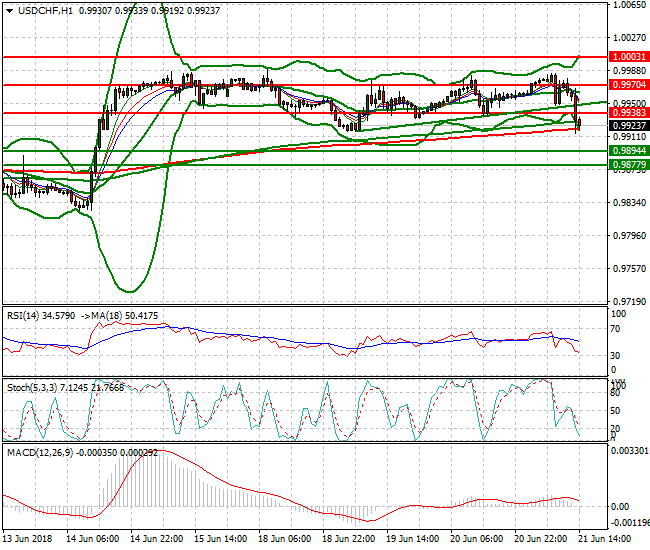The width and height of the screenshot is (650, 550).
Task: Click the 21 Jun 14:00 time label
Action: click(604, 539)
